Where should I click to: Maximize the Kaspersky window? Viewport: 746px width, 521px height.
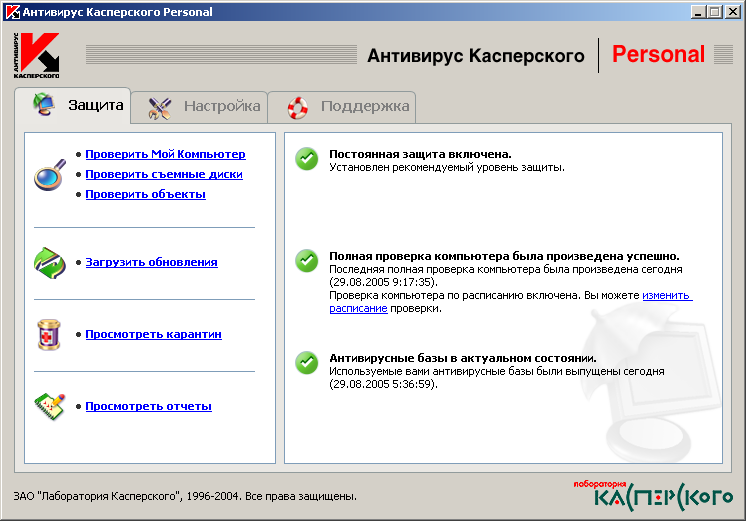tap(715, 12)
